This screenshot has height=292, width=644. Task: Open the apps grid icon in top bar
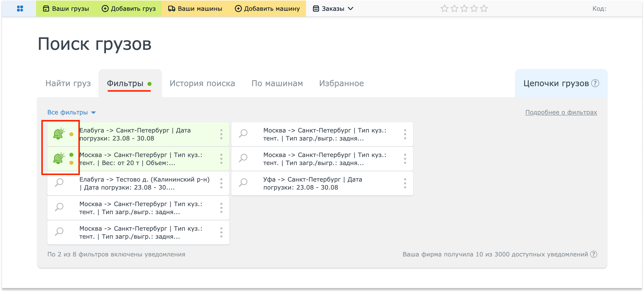pos(20,9)
